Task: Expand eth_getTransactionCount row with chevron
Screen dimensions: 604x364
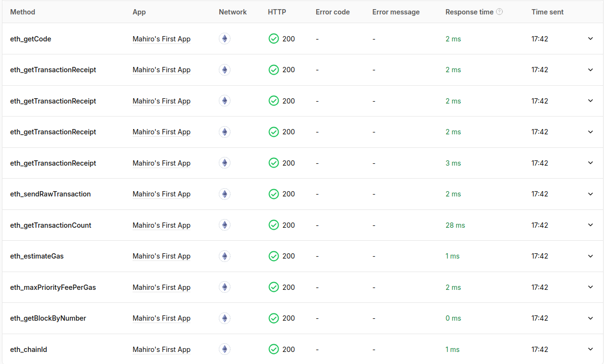Action: [x=591, y=225]
